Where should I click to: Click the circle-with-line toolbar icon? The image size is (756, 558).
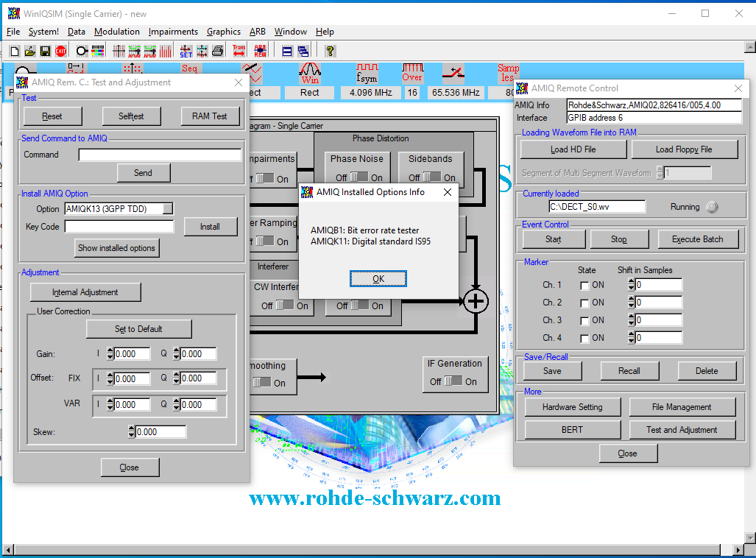point(82,51)
